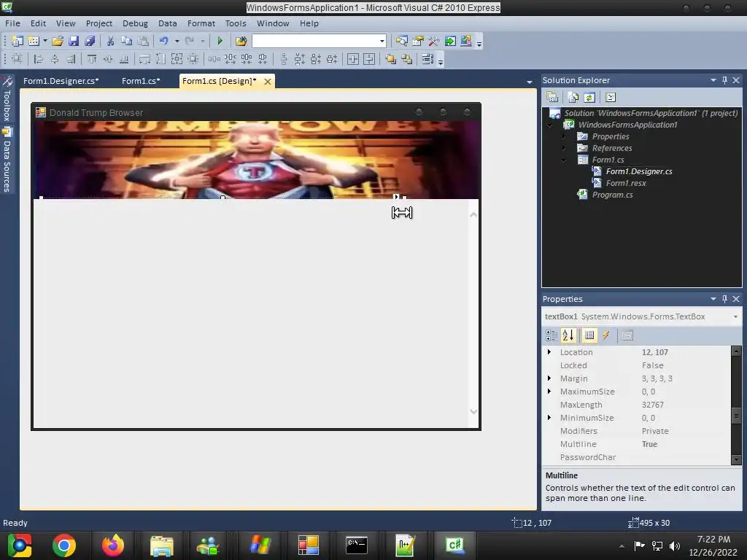Pin the Solution Explorer panel

point(724,80)
